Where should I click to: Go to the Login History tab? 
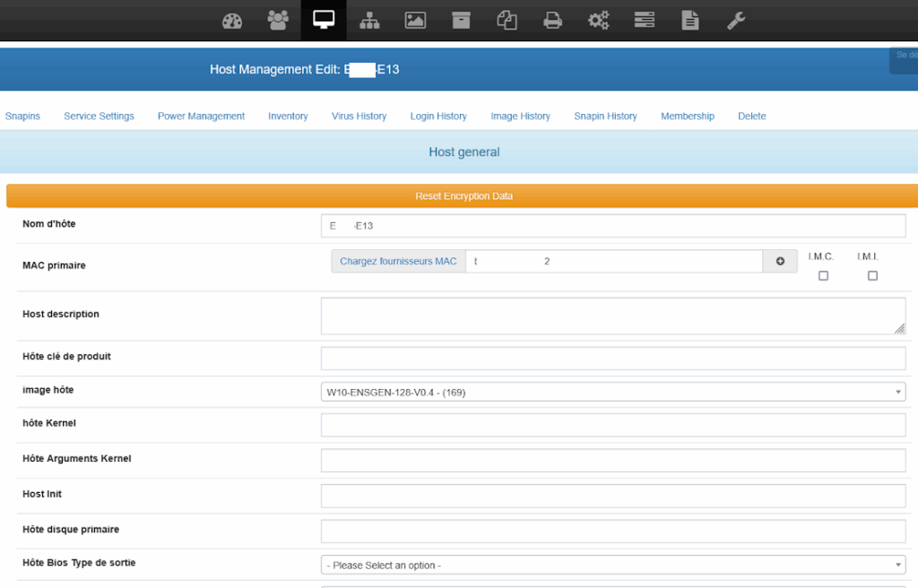pyautogui.click(x=438, y=116)
